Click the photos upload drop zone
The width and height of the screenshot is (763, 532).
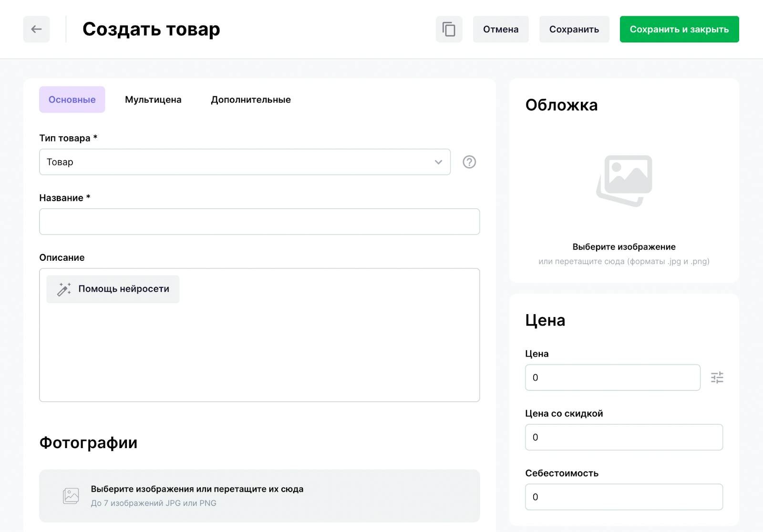[259, 496]
